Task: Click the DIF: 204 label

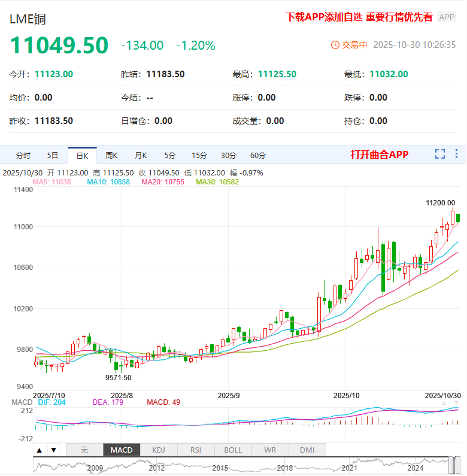Action: point(51,402)
